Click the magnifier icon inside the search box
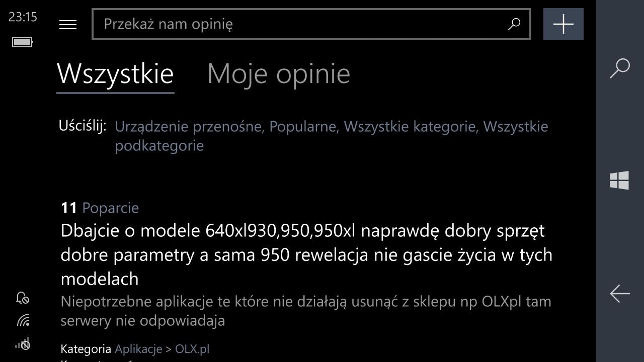The height and width of the screenshot is (362, 644). (x=514, y=24)
